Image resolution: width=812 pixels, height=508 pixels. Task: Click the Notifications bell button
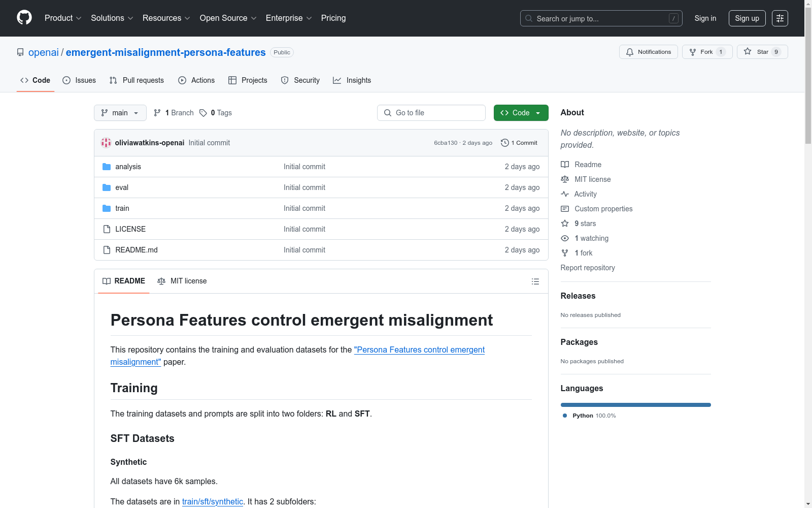(x=649, y=52)
